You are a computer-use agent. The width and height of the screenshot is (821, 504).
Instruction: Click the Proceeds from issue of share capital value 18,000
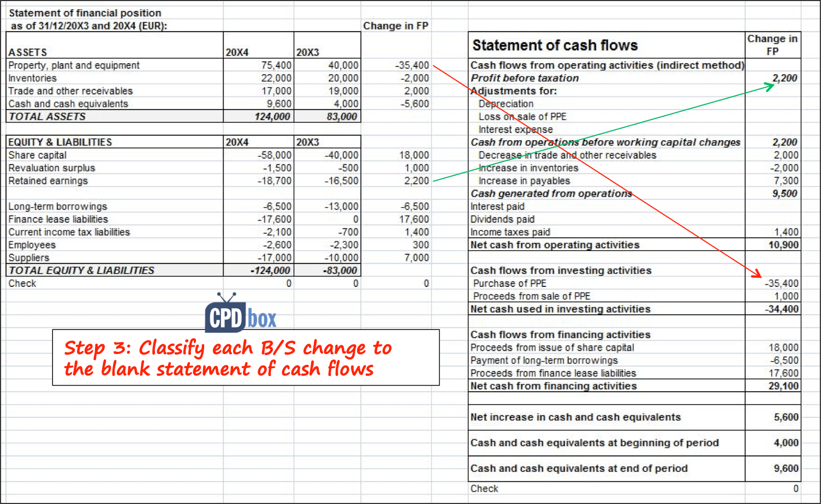(784, 347)
